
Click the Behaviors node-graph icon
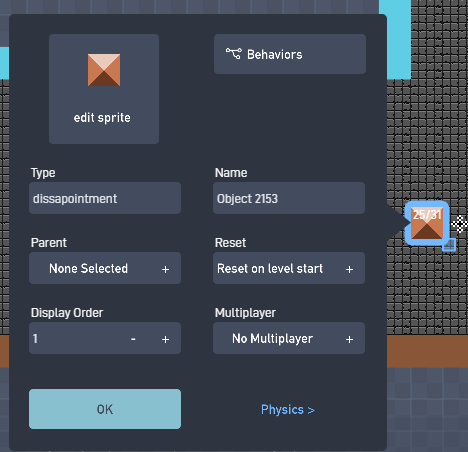[x=233, y=54]
